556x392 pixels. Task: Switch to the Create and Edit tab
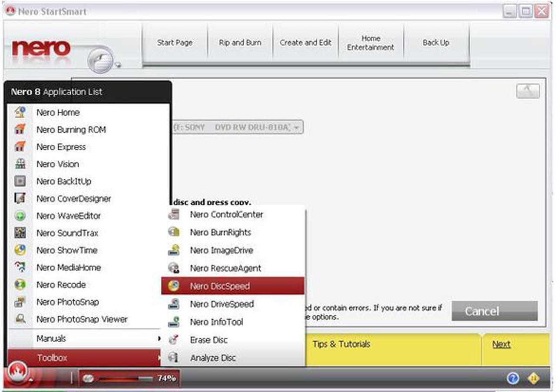tap(305, 43)
